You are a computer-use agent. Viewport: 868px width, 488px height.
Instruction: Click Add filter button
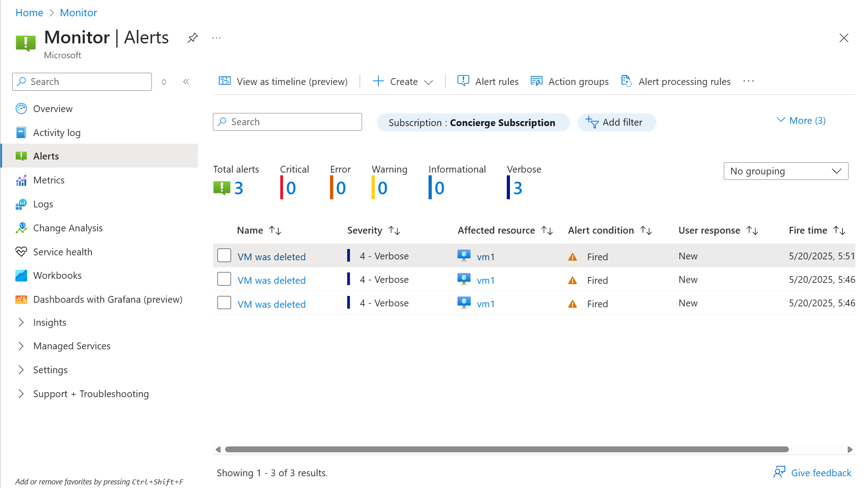pos(617,122)
